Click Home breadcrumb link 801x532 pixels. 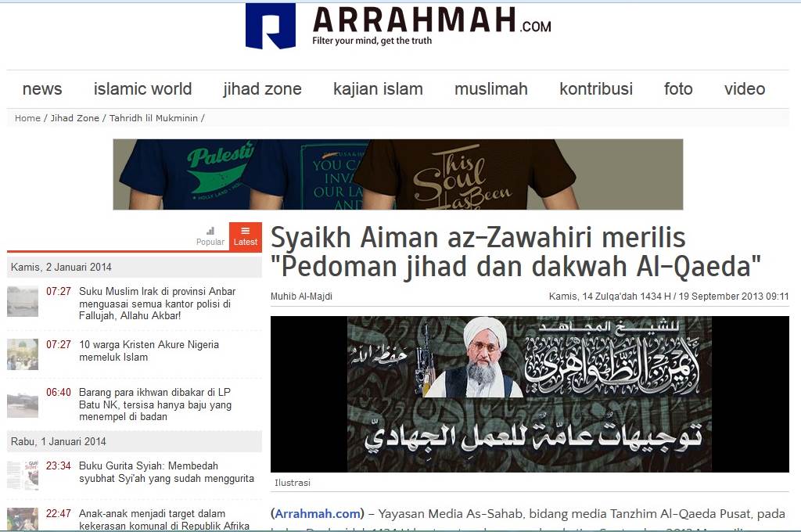pos(27,118)
